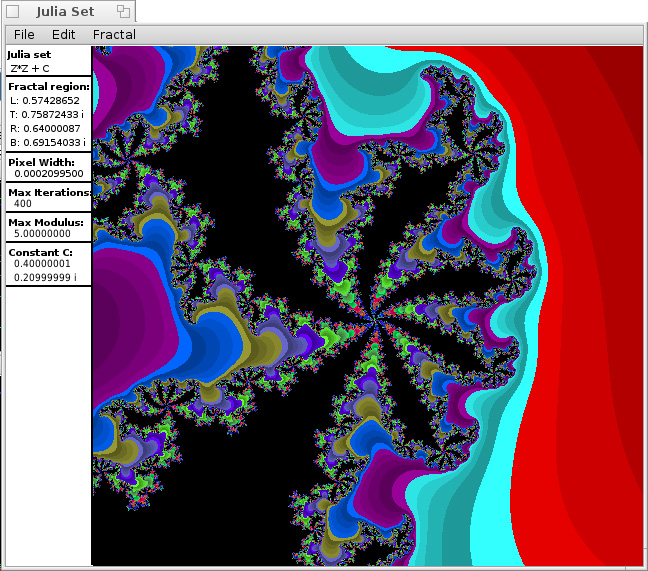The height and width of the screenshot is (571, 648).
Task: Click the center point where the spiral arms meet
Action: [372, 319]
